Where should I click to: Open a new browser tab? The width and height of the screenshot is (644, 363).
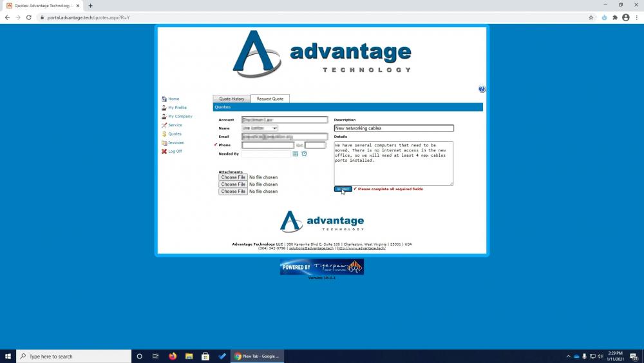[90, 6]
